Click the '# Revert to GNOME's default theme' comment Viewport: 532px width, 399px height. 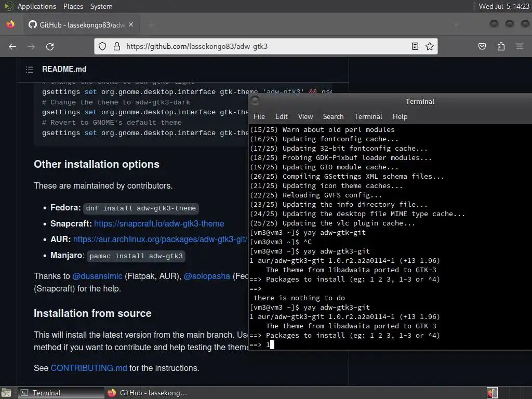(112, 123)
